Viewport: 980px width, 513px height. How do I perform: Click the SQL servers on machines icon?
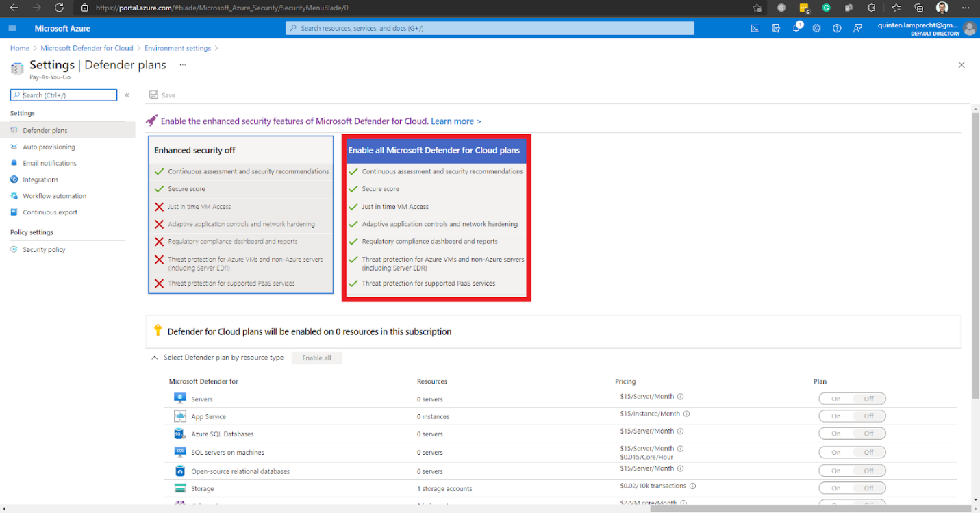pyautogui.click(x=180, y=452)
